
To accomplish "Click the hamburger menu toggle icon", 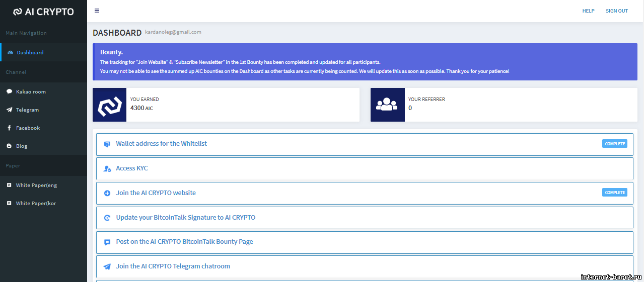I will (97, 11).
